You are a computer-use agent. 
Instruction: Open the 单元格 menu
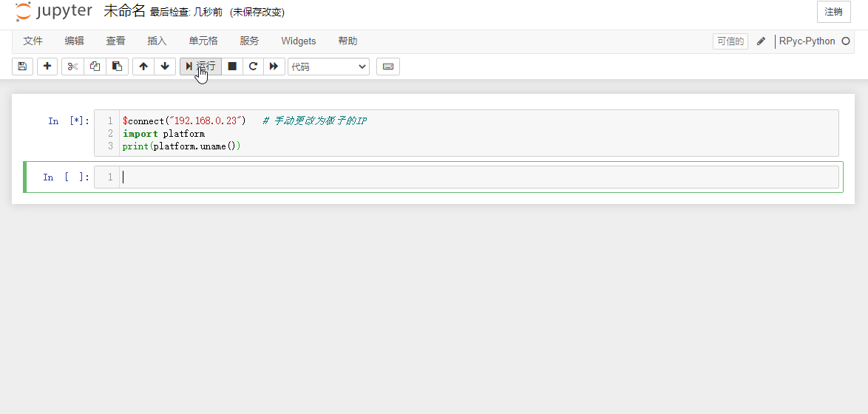(x=203, y=41)
